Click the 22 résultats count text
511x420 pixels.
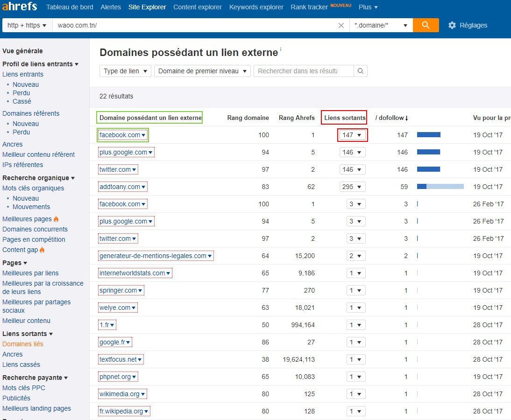[116, 97]
